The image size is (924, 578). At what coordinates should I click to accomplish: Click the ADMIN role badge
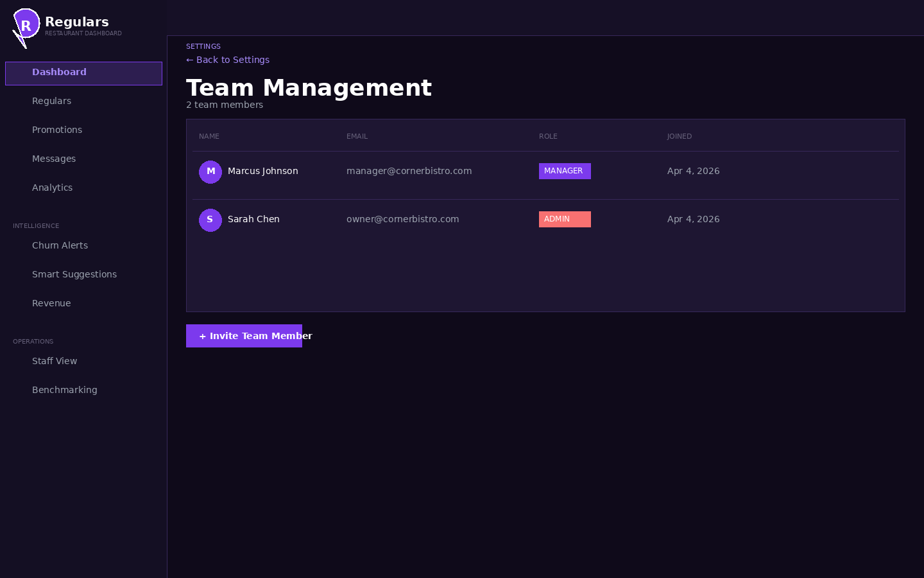565,219
